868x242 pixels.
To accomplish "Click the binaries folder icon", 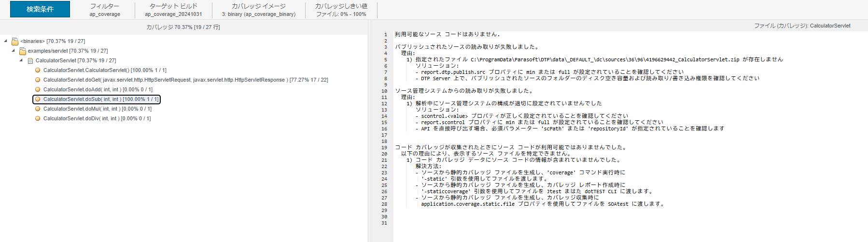I will pos(15,41).
